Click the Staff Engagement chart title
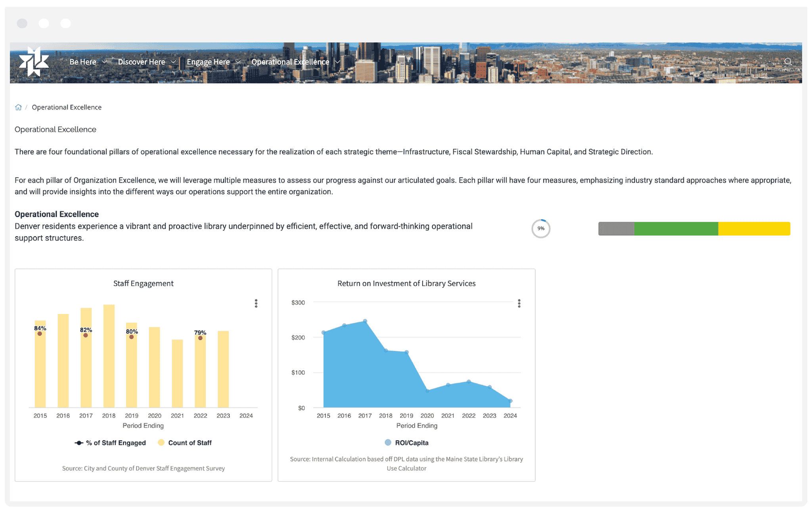Viewport: 812px width, 511px height. 143,283
